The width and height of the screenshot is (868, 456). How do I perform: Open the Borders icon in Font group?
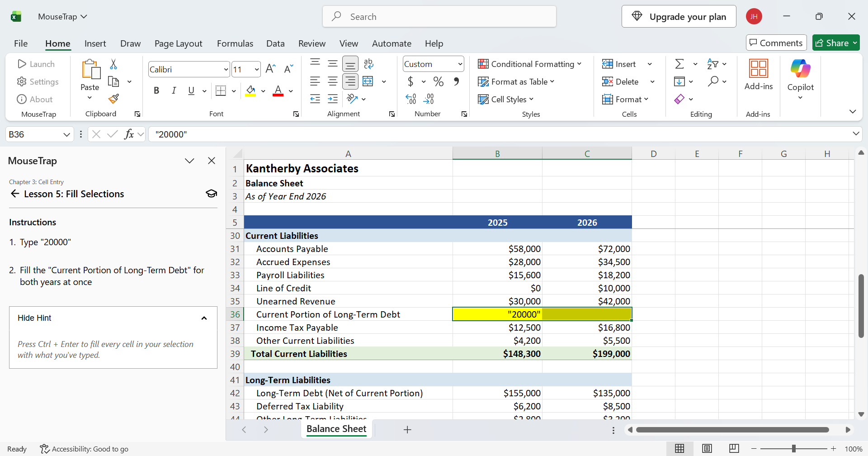pyautogui.click(x=221, y=90)
